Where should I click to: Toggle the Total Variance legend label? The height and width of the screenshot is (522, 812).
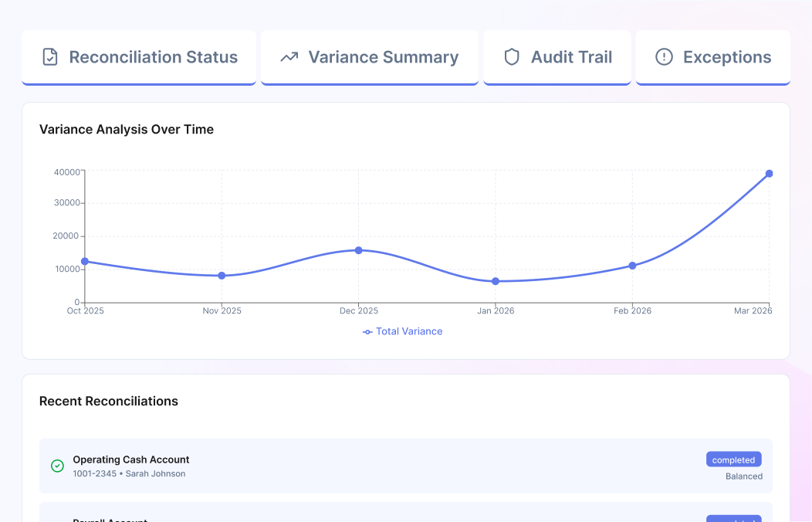[409, 331]
